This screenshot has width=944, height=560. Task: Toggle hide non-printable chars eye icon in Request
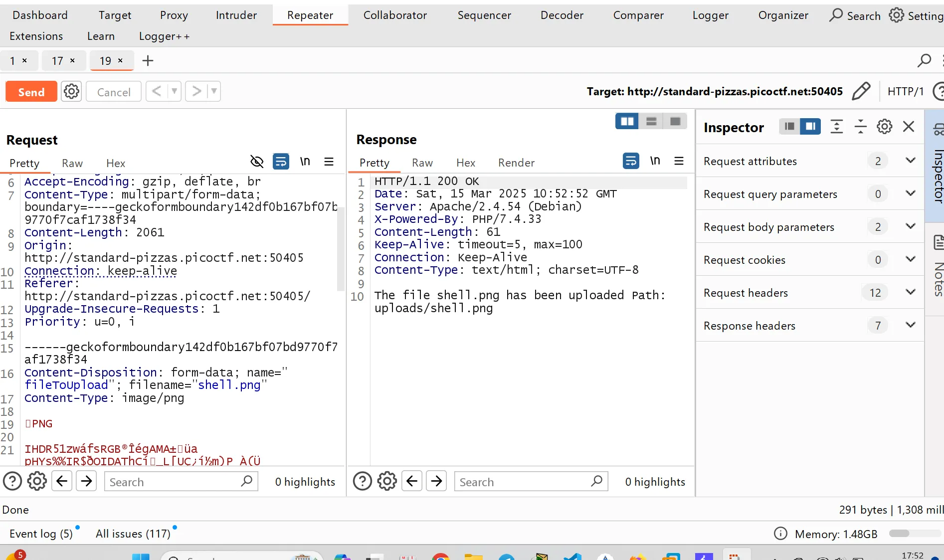256,162
